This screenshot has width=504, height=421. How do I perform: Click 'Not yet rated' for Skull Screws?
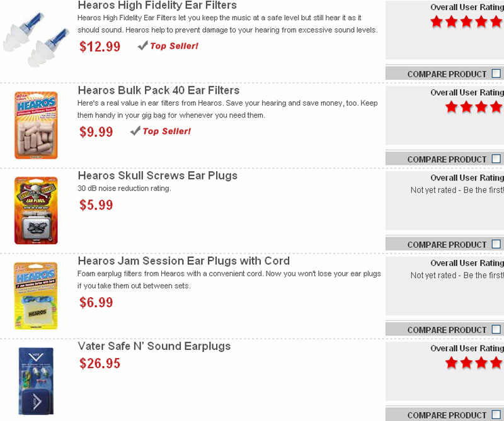point(457,190)
